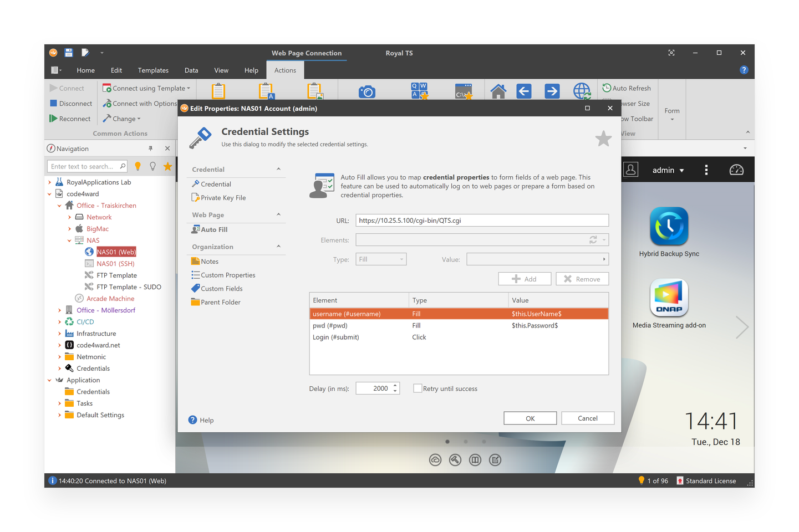This screenshot has height=532, width=799.
Task: Open Hybrid Backup Sync app icon
Action: point(669,226)
